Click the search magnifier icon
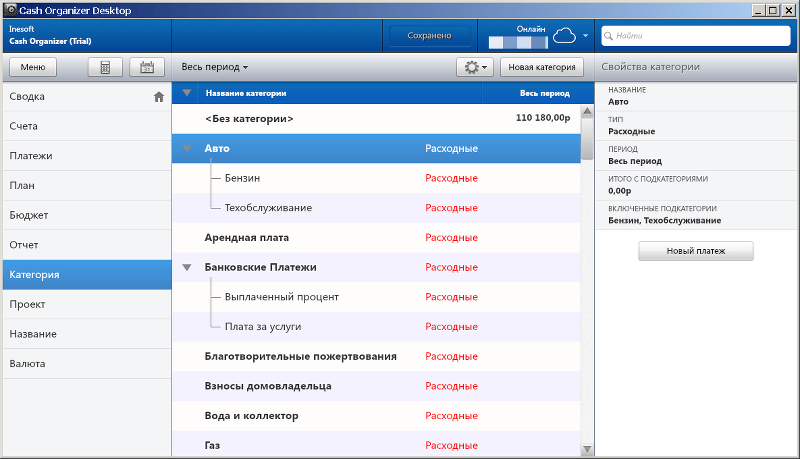Viewport: 800px width, 459px height. click(x=608, y=36)
